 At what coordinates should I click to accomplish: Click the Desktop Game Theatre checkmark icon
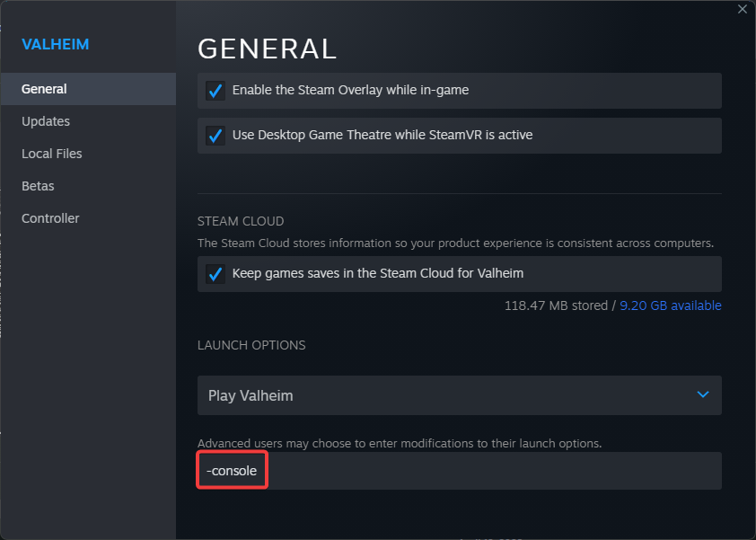click(215, 136)
